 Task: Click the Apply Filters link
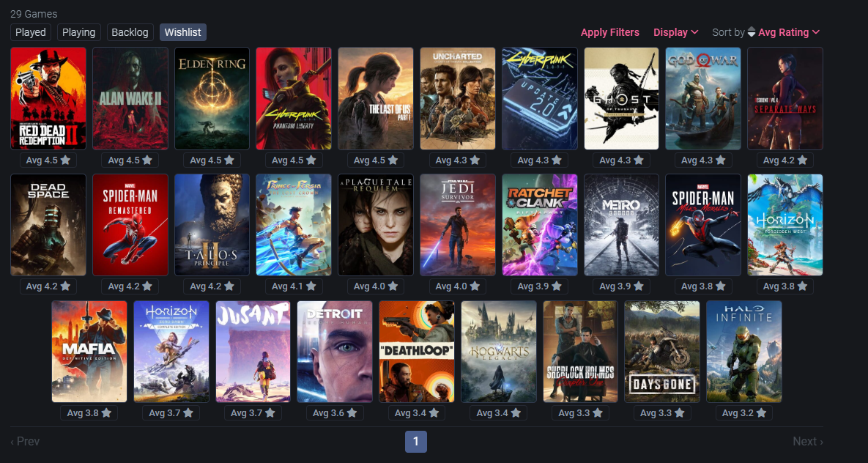(609, 32)
